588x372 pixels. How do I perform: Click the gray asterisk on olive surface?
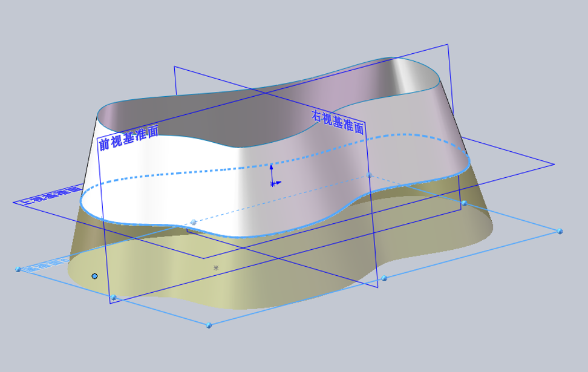click(x=216, y=268)
